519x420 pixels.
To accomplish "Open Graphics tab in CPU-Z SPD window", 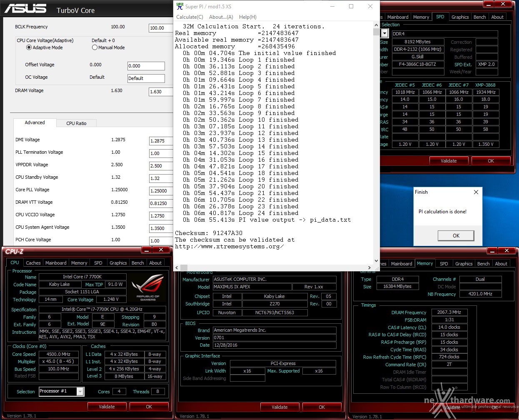I will [460, 17].
